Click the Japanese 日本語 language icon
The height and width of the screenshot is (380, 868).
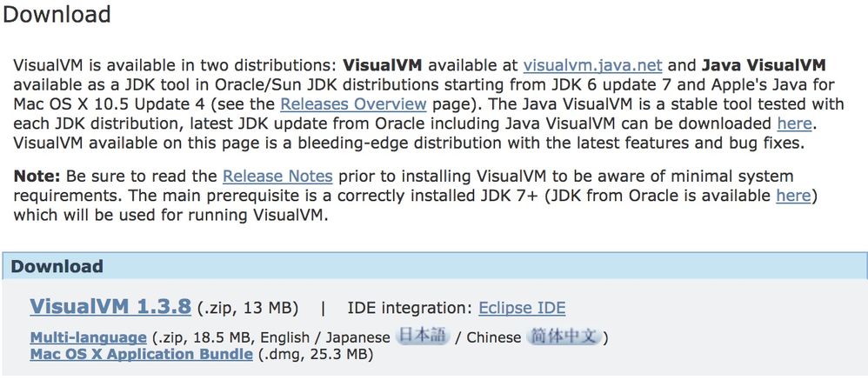click(422, 336)
